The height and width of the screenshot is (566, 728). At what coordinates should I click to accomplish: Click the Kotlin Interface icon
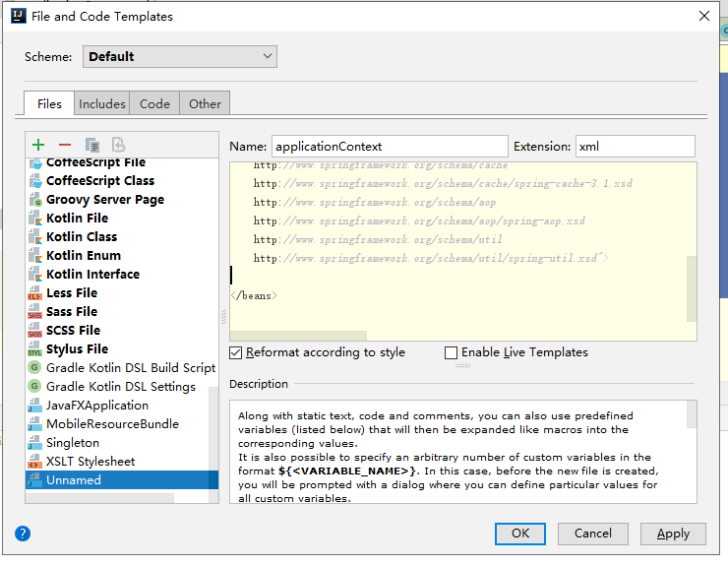pos(35,275)
